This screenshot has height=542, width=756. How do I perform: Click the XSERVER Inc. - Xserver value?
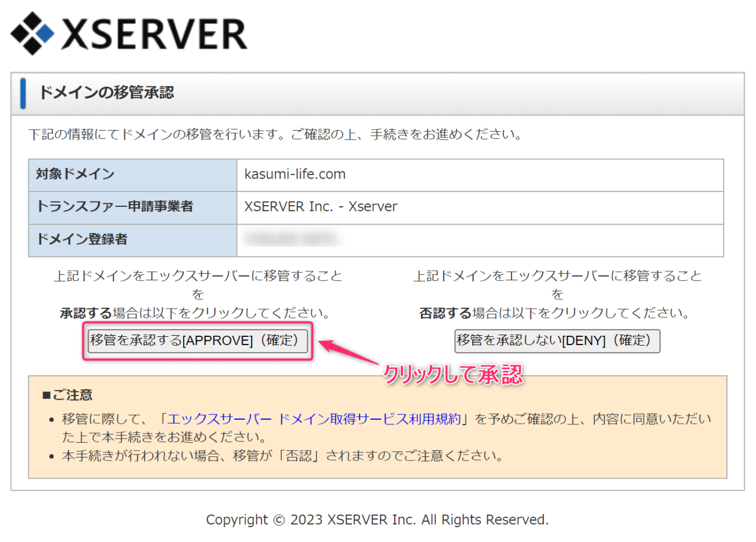(x=321, y=207)
